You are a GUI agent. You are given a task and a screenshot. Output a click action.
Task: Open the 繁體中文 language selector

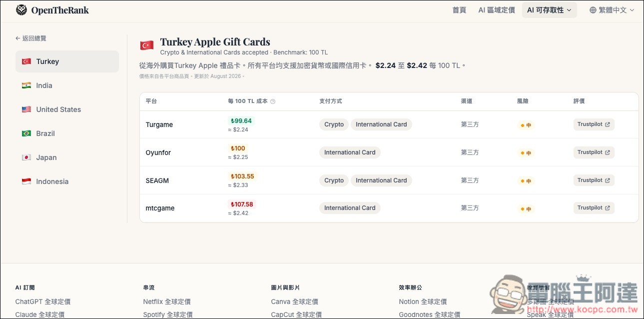[x=612, y=10]
